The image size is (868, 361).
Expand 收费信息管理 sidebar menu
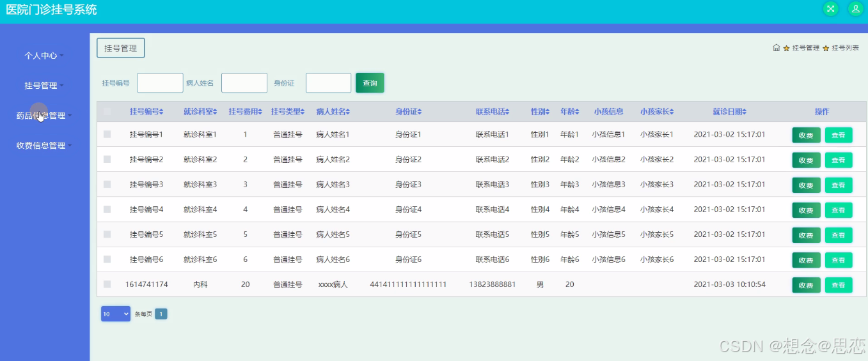click(45, 146)
